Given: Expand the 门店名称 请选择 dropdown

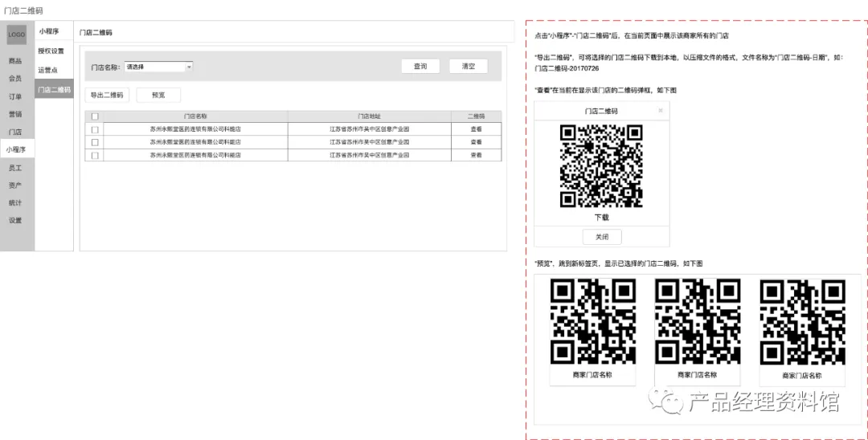Looking at the screenshot, I should click(158, 67).
